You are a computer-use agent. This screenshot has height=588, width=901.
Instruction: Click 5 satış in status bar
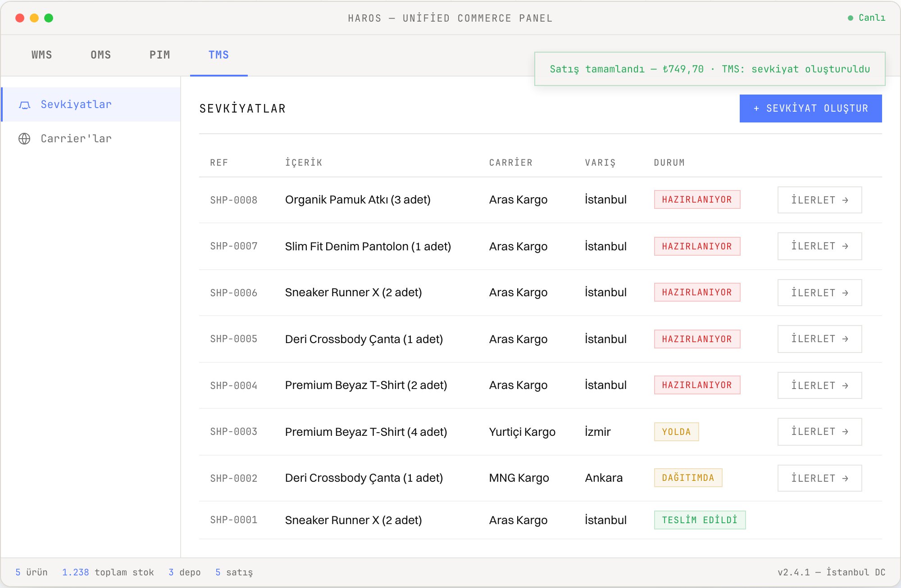coord(234,572)
